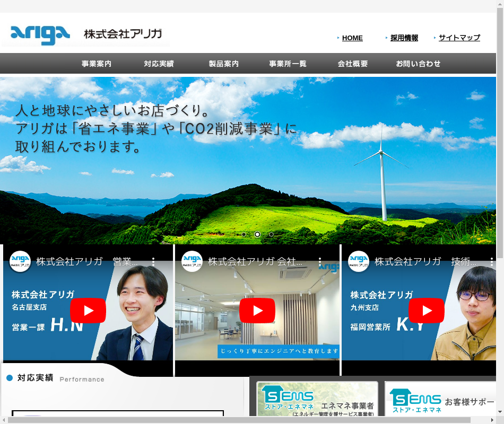The image size is (504, 424).
Task: Open the SEMS エネマネ事業者 banner
Action: (317, 400)
